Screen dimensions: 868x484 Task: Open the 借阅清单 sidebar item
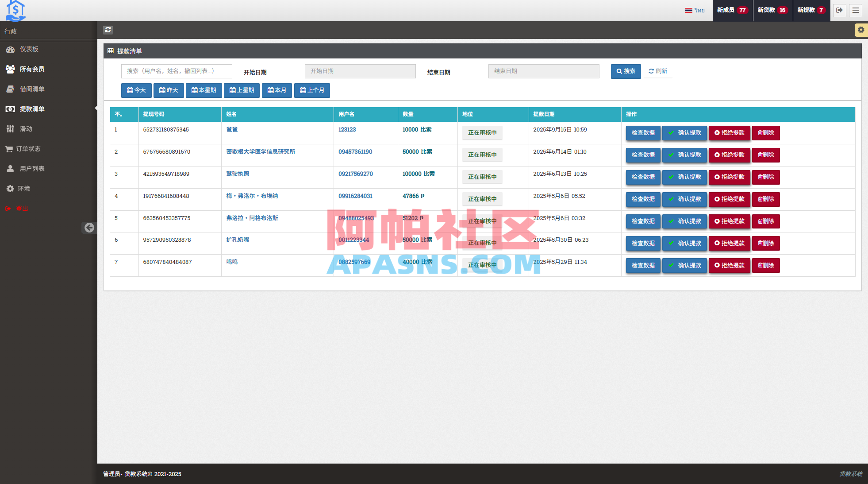point(31,89)
